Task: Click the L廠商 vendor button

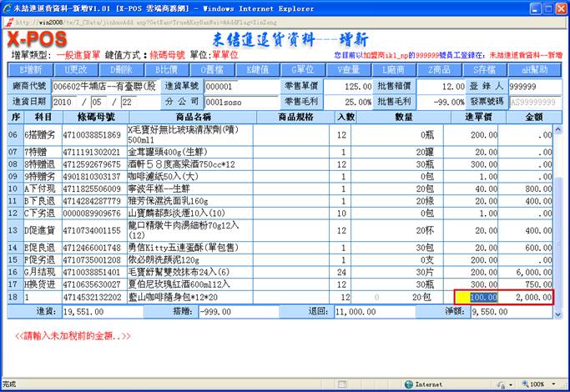Action: [x=395, y=70]
